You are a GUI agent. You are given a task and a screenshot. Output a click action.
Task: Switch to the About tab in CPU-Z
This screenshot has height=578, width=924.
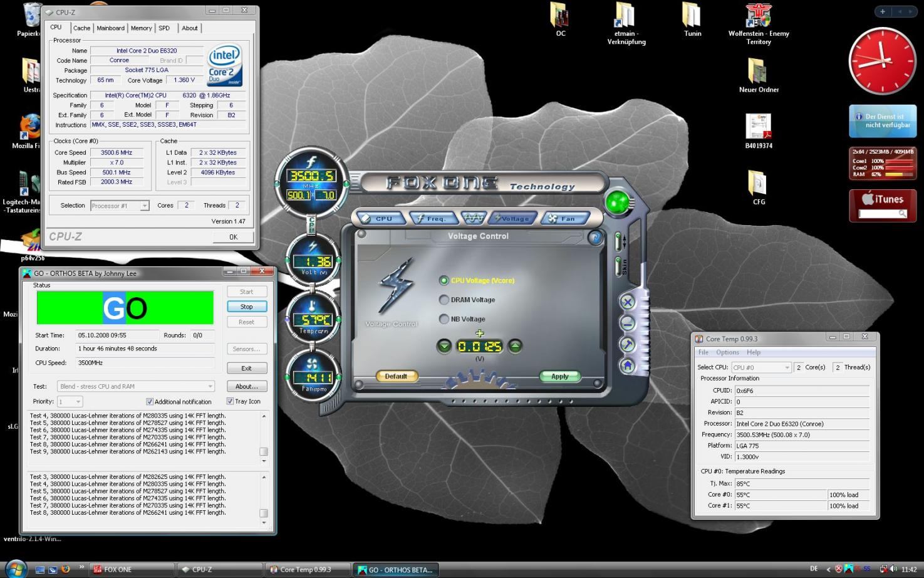pos(190,28)
